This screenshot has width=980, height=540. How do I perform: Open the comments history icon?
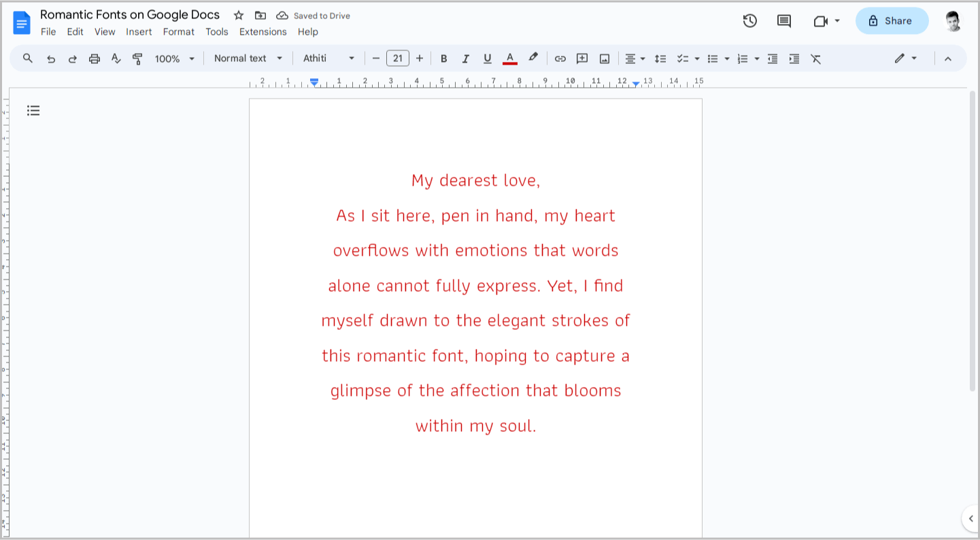pos(784,21)
